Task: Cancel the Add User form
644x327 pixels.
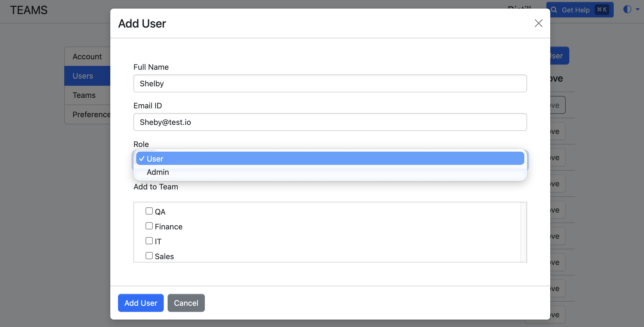Action: [x=186, y=303]
